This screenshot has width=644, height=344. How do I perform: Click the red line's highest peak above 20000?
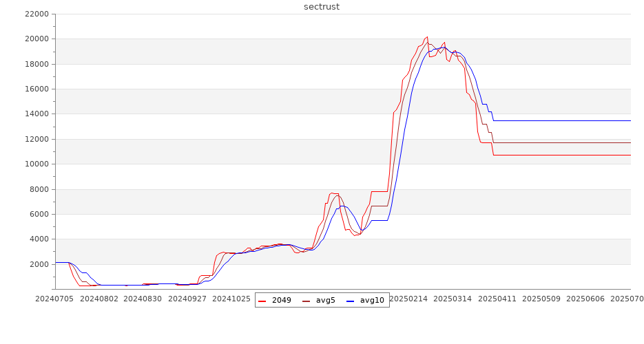428,37
